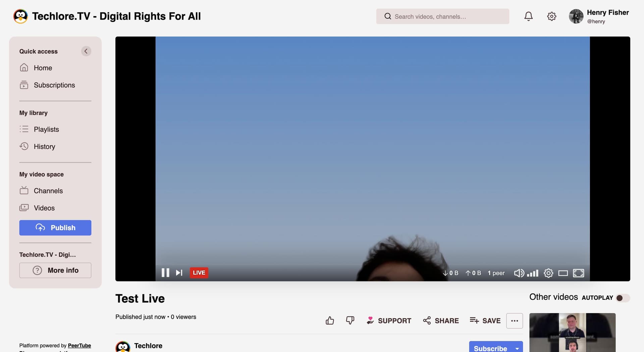Adjust the player volume bars
The width and height of the screenshot is (644, 352).
(533, 273)
